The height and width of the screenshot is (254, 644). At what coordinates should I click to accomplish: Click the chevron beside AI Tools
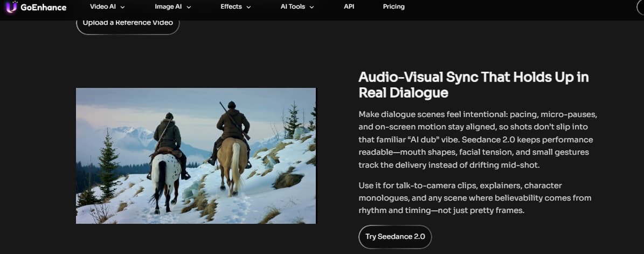[x=311, y=8]
